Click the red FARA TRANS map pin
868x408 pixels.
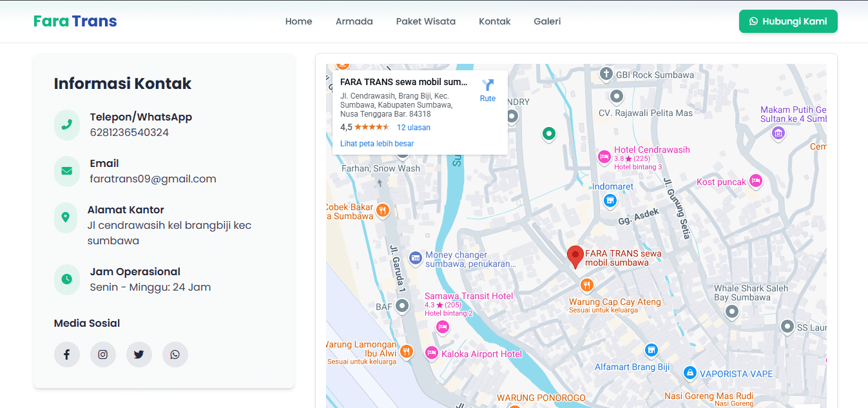click(575, 256)
